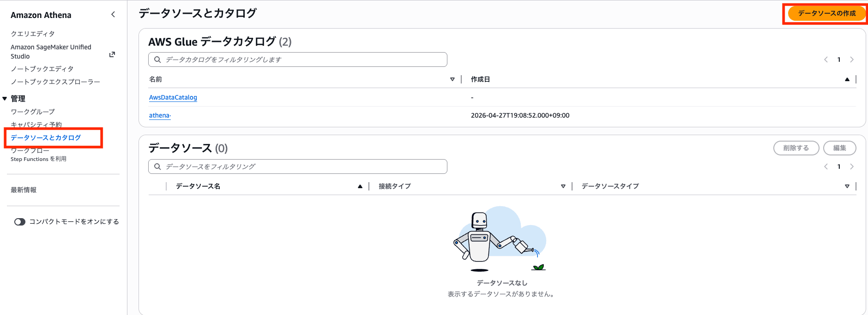Go to previous page of Glue catalogs

826,59
